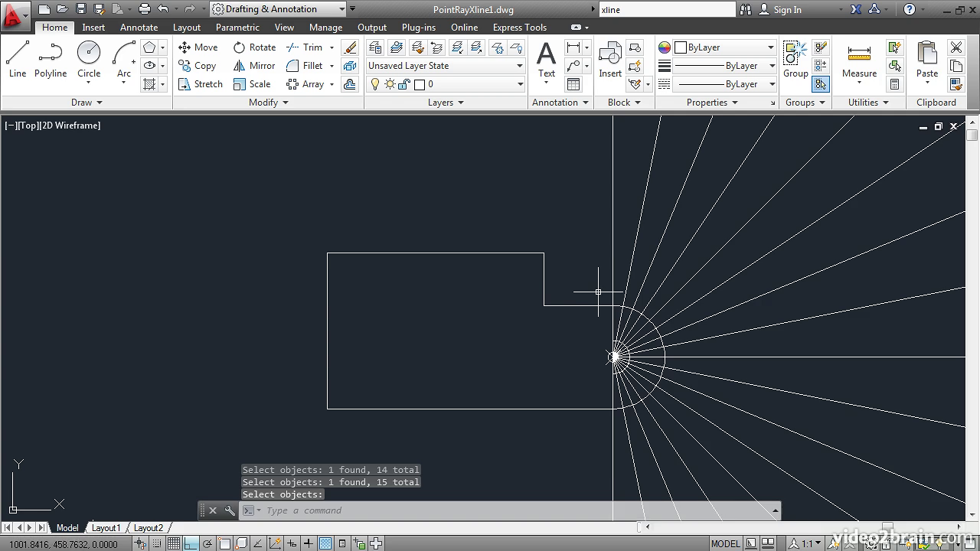980x551 pixels.
Task: Open the Parametric ribbon tab
Action: point(237,27)
